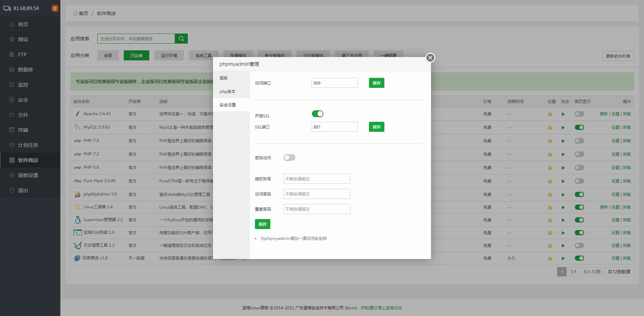Click the MySQL row status play icon
The height and width of the screenshot is (316, 644).
[x=563, y=127]
